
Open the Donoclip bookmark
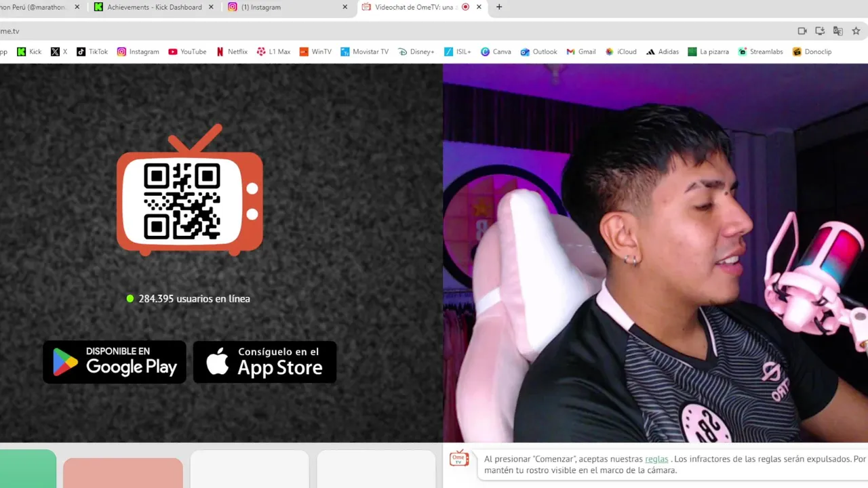pyautogui.click(x=812, y=52)
